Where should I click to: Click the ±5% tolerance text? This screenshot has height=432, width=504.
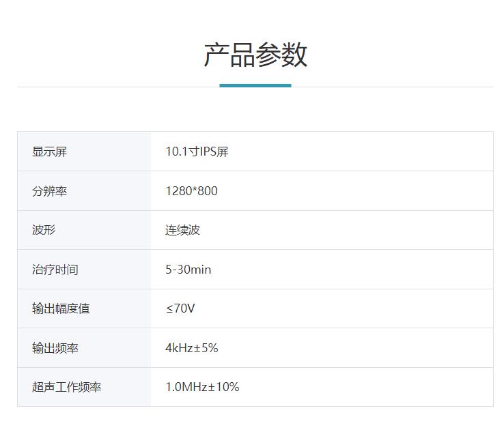click(208, 348)
